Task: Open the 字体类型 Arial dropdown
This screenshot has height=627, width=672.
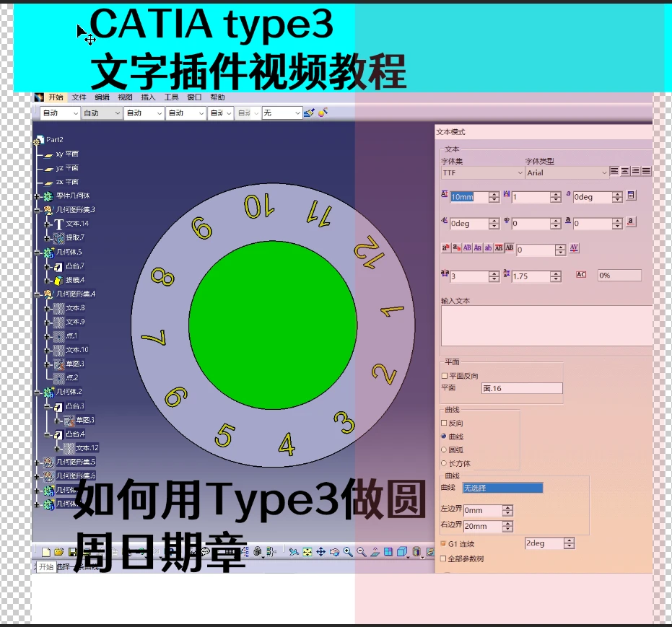Action: 566,172
